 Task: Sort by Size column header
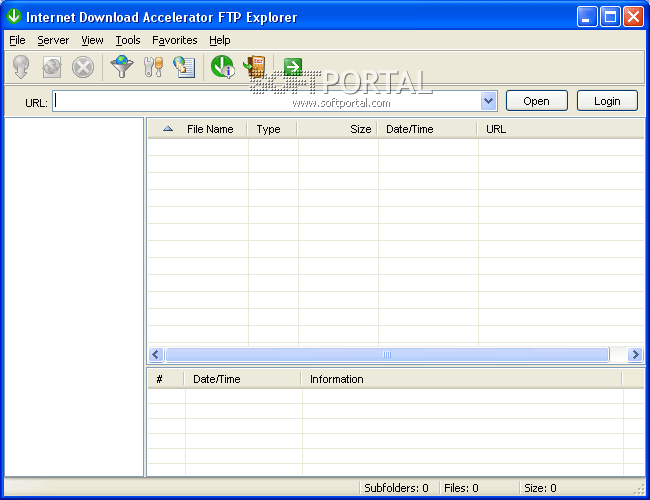pyautogui.click(x=360, y=129)
